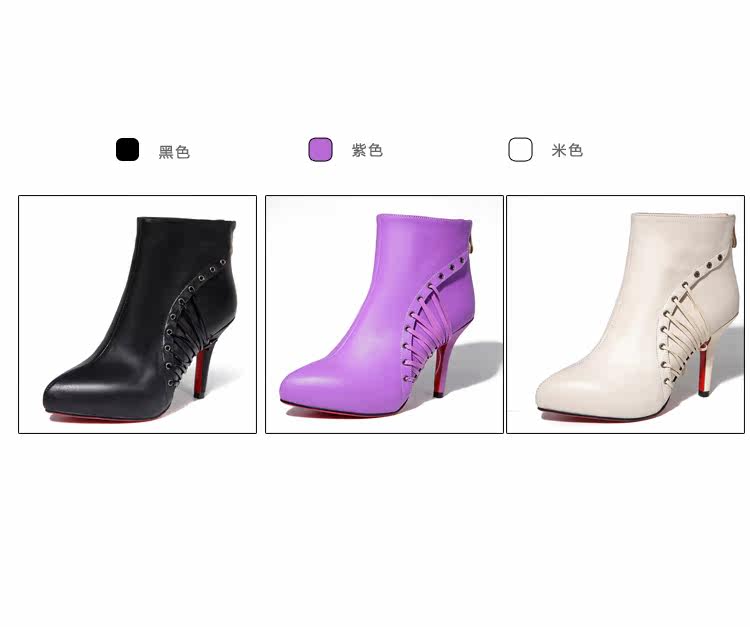
Task: Select the purple color swatch
Action: [x=320, y=150]
